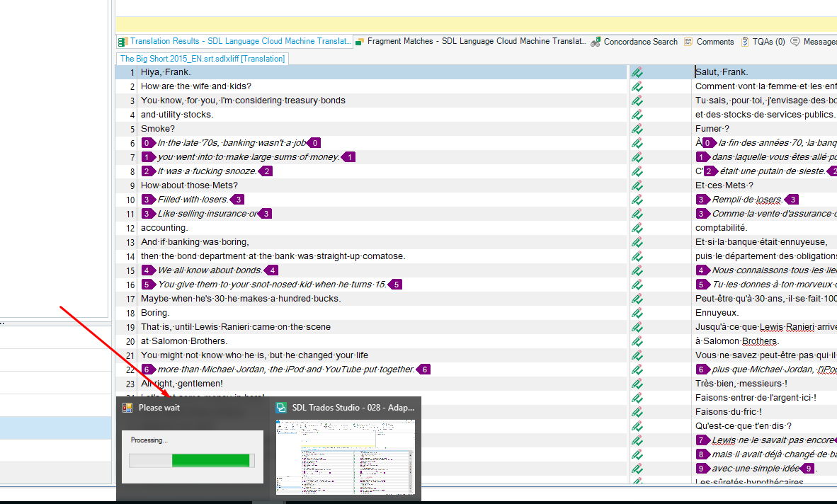Viewport: 837px width, 504px height.
Task: Click segment number 20
Action: tap(130, 341)
